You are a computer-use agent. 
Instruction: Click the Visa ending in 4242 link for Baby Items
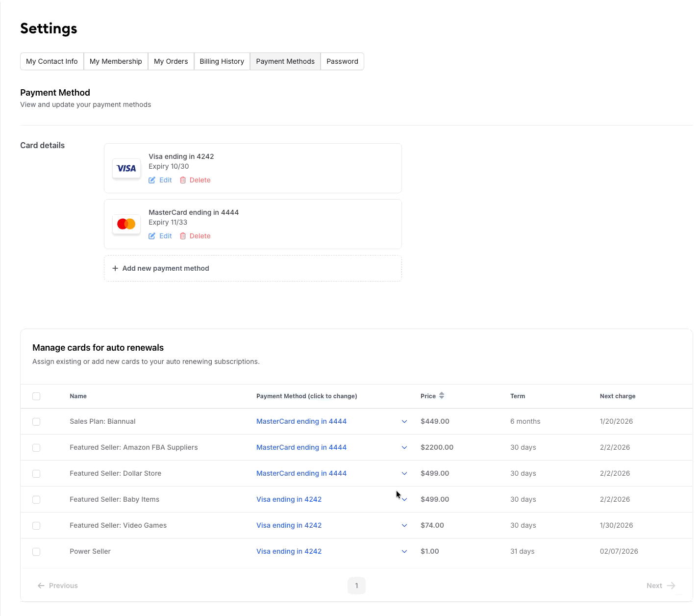pyautogui.click(x=289, y=499)
